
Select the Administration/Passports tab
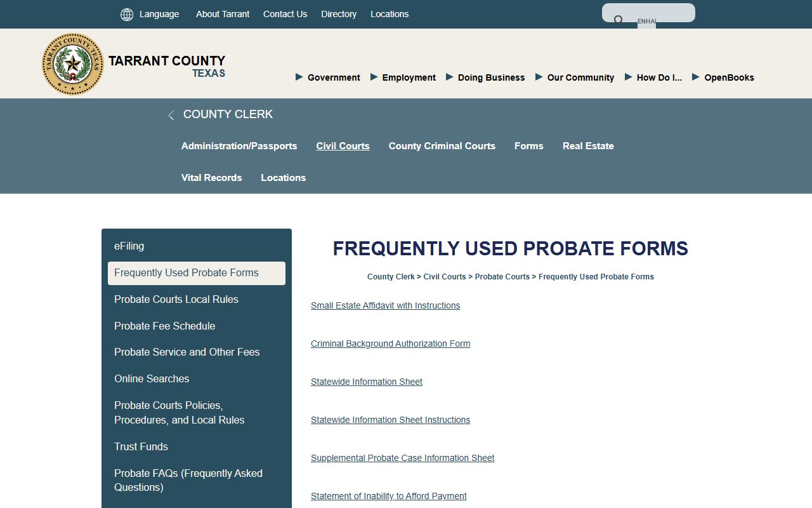point(239,146)
